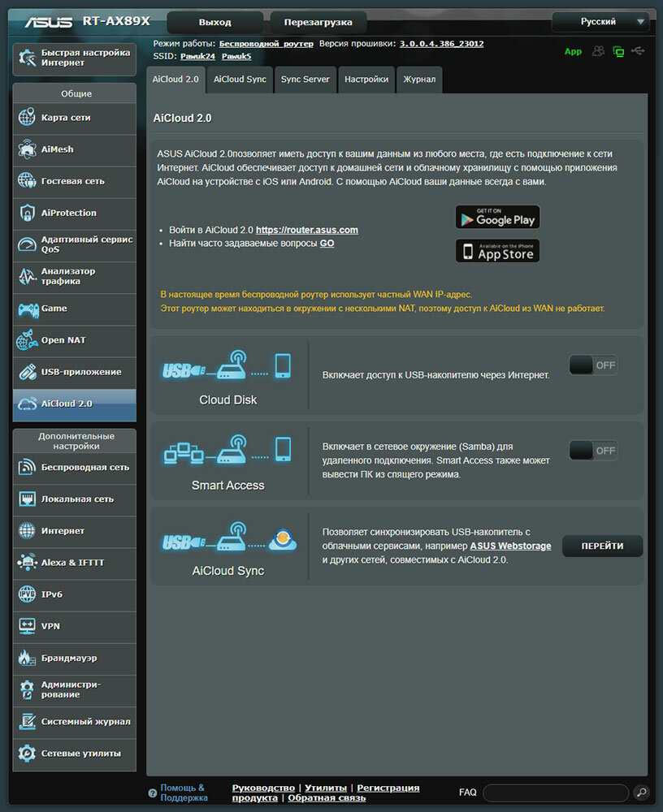
Task: Open the Утилиты link in footer
Action: [326, 788]
